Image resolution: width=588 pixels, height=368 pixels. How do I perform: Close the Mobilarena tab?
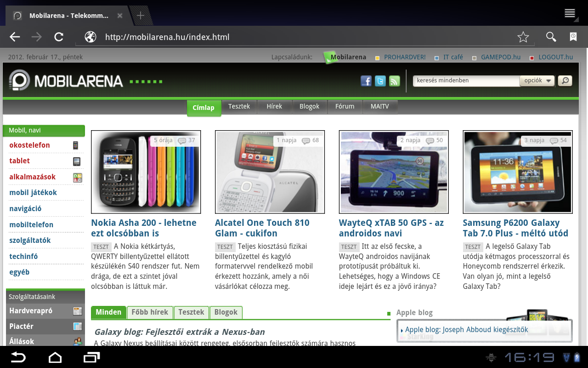[x=120, y=16]
